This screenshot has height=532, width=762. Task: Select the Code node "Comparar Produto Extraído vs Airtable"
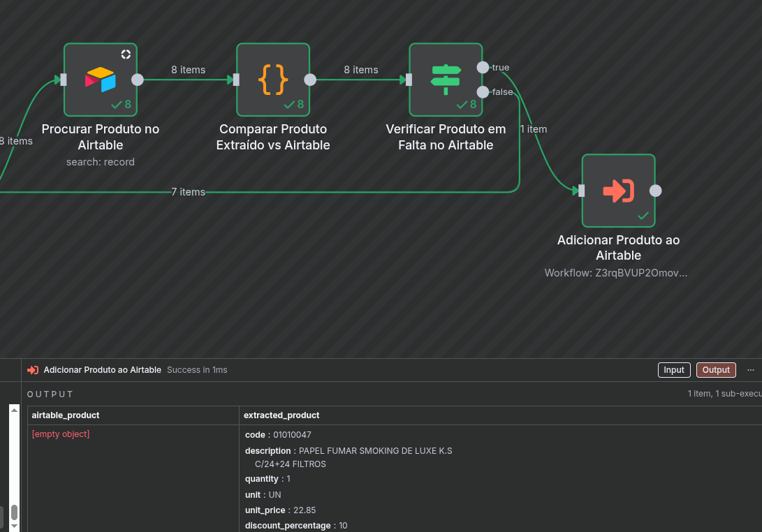coord(272,79)
